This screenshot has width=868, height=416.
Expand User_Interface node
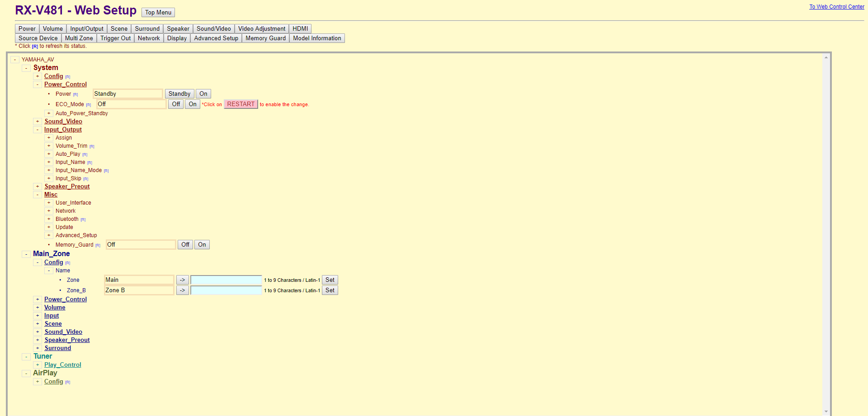coord(49,203)
